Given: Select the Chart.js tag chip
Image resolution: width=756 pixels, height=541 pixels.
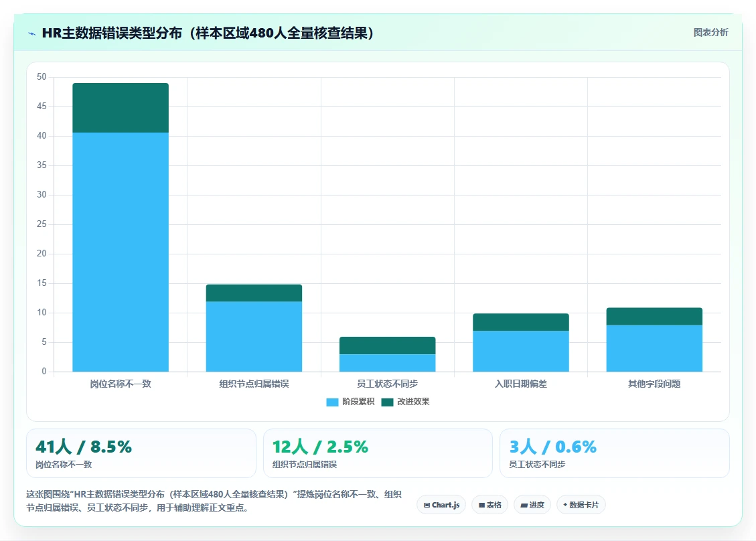Looking at the screenshot, I should pos(441,505).
